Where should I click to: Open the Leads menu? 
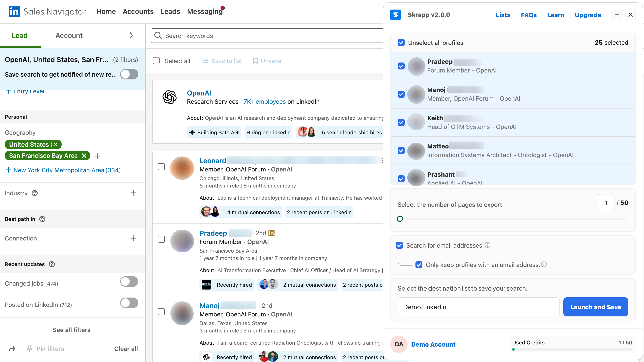pos(170,12)
